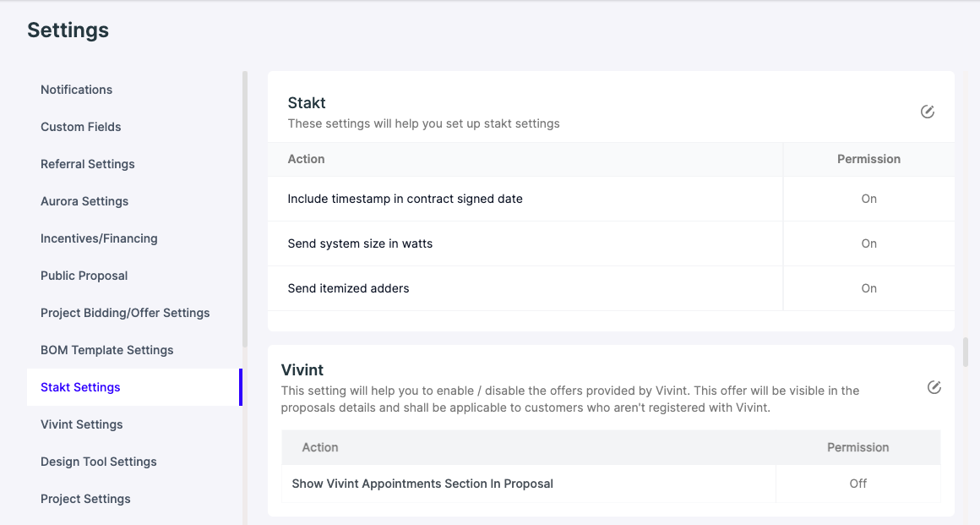Viewport: 980px width, 525px height.
Task: Select Public Proposal menu item
Action: tap(84, 276)
